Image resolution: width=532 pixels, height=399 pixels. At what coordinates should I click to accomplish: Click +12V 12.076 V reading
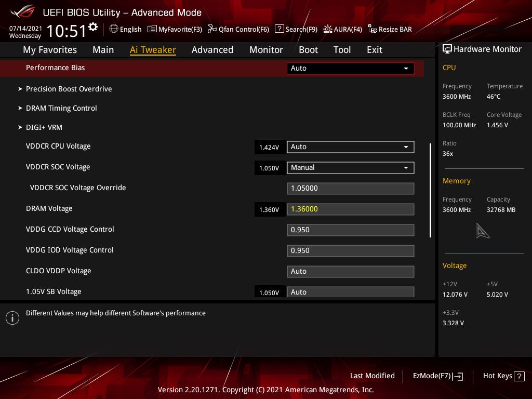click(455, 295)
